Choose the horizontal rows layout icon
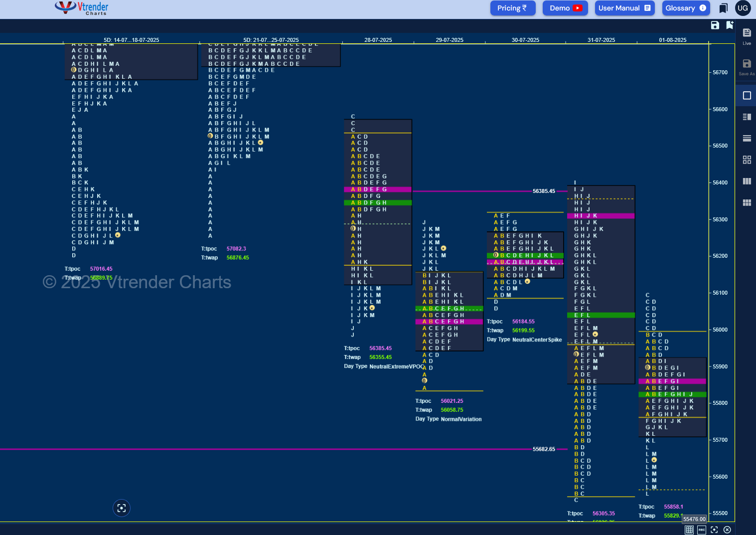This screenshot has width=756, height=535. tap(747, 138)
